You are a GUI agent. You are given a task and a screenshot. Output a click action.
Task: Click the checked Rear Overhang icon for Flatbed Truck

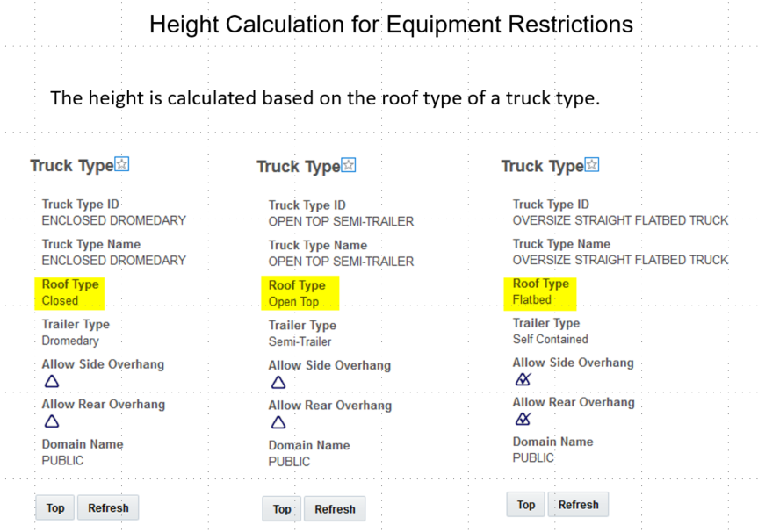click(x=523, y=419)
